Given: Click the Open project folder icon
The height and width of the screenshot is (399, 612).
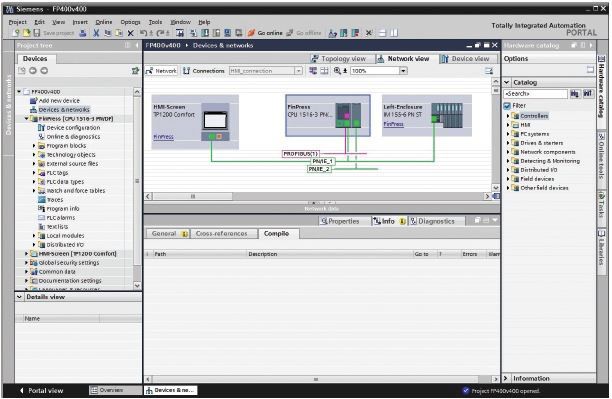Looking at the screenshot, I should point(27,33).
